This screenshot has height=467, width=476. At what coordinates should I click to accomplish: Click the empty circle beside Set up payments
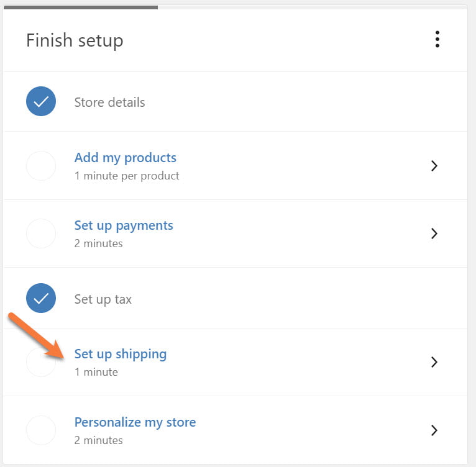[41, 233]
